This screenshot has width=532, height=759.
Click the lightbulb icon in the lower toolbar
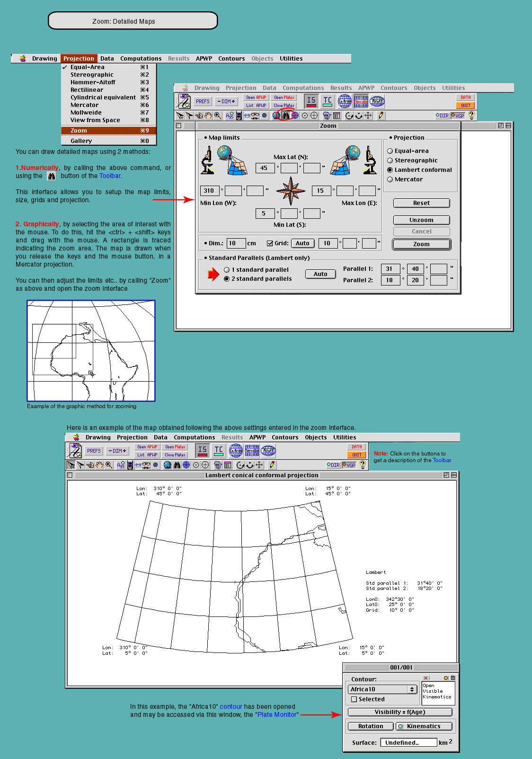pos(363,465)
